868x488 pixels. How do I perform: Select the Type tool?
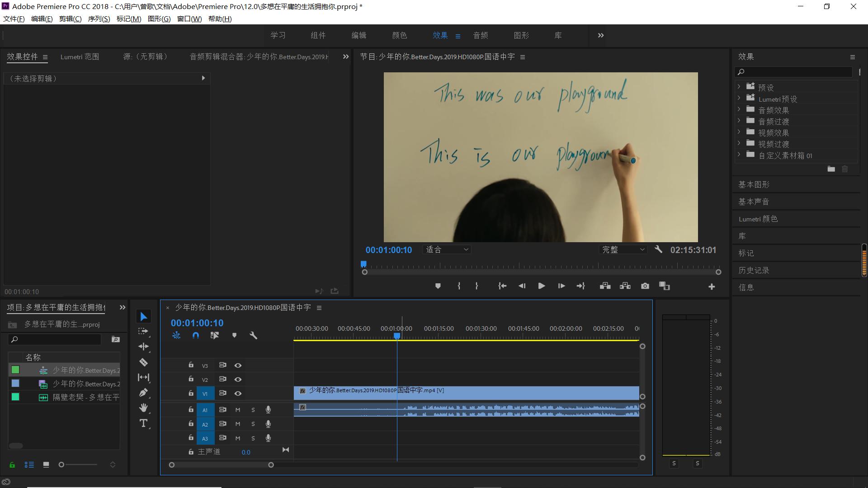point(143,423)
